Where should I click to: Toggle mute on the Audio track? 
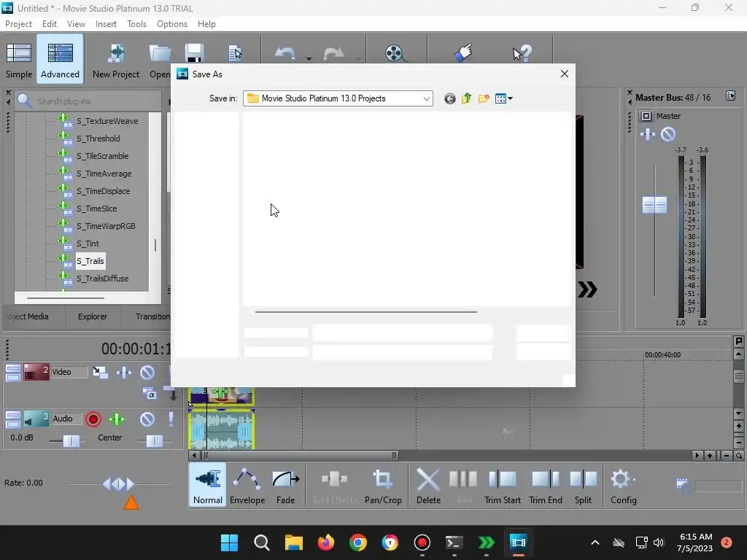tap(147, 419)
